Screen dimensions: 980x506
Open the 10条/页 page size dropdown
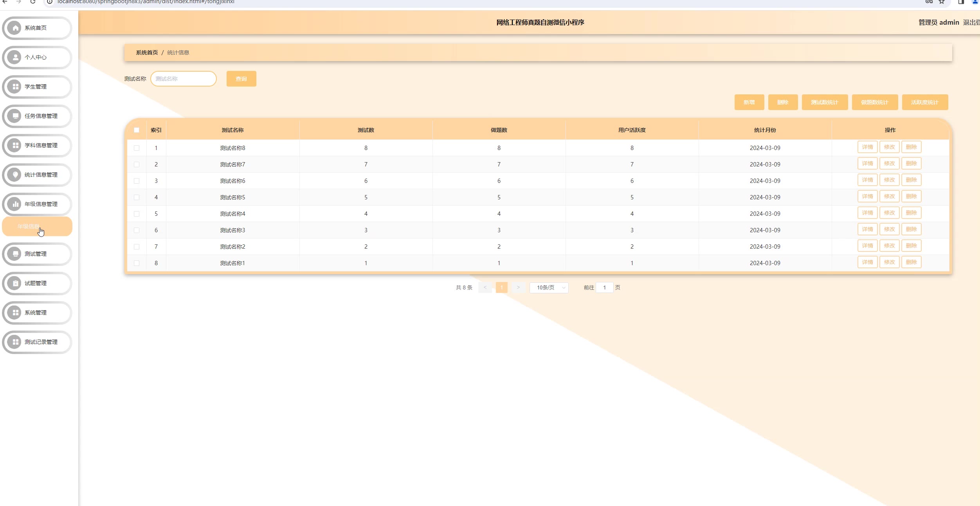[549, 288]
